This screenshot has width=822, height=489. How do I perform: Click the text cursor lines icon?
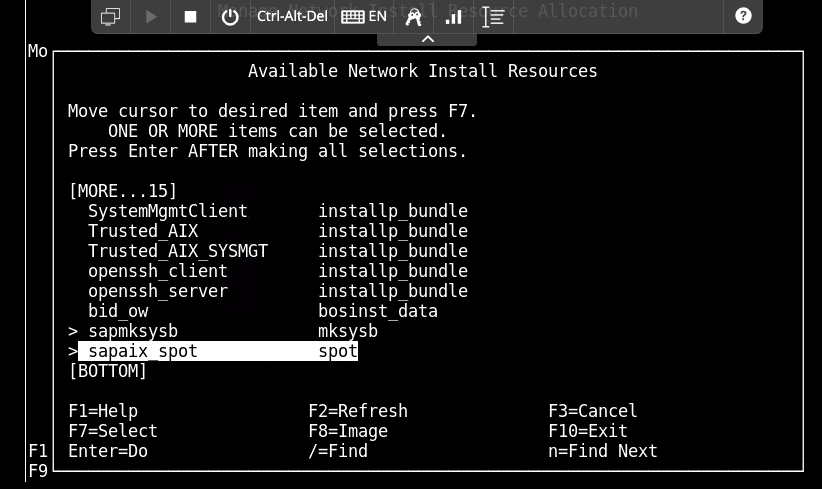coord(493,17)
